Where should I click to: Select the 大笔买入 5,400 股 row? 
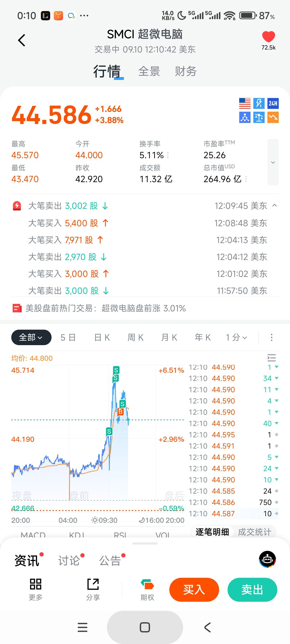click(x=148, y=223)
